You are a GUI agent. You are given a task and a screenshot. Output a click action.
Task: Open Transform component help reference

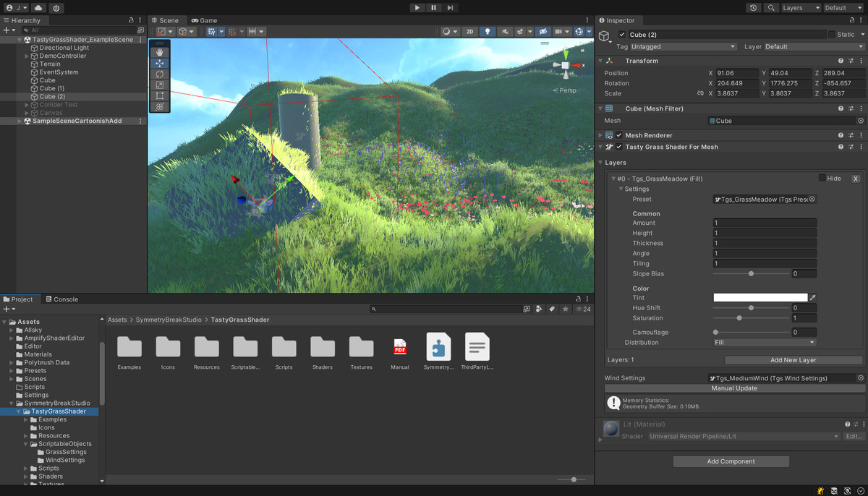pyautogui.click(x=841, y=61)
